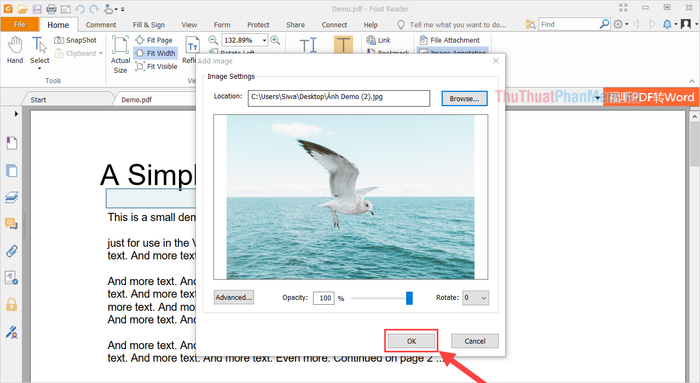700x383 pixels.
Task: Click the Typewriter tool icon
Action: click(x=308, y=45)
